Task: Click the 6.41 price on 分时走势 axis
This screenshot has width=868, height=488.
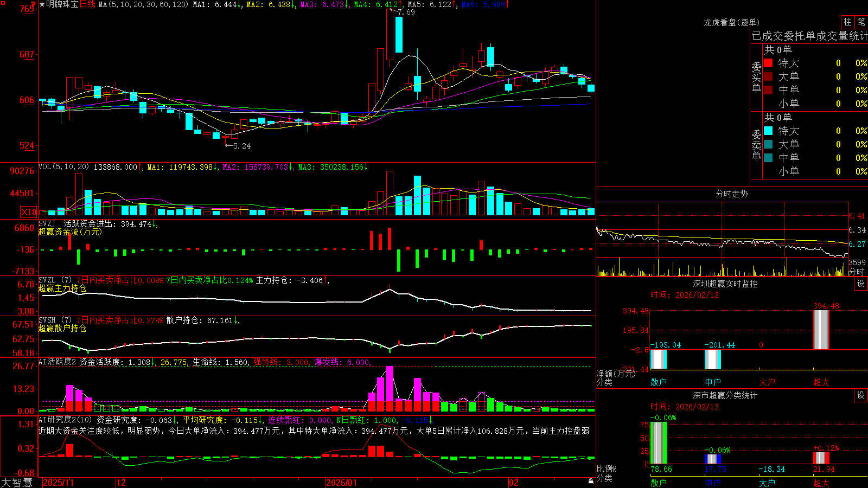Action: [x=857, y=216]
